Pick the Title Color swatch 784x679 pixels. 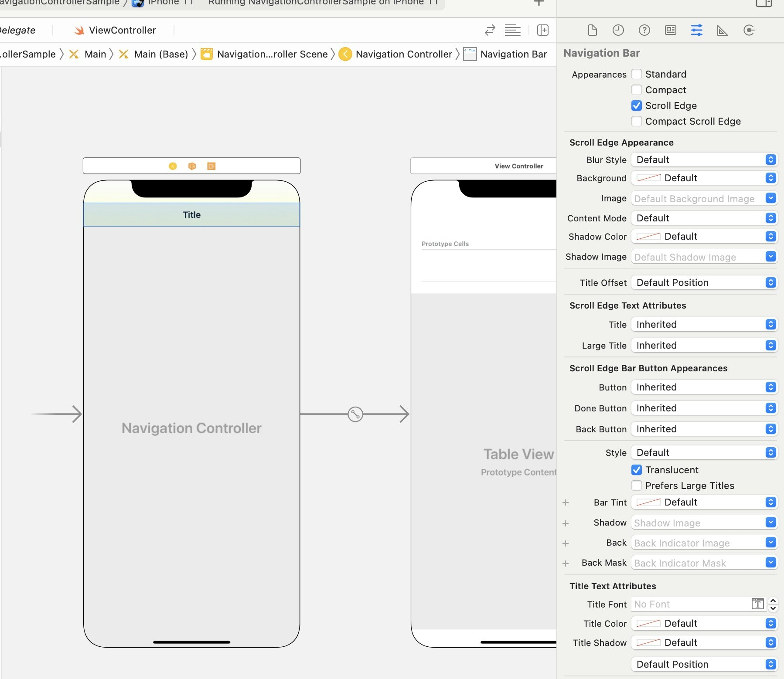tap(649, 623)
